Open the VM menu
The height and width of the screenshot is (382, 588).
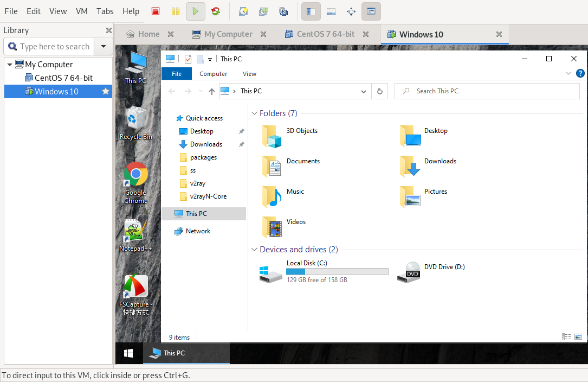[82, 11]
